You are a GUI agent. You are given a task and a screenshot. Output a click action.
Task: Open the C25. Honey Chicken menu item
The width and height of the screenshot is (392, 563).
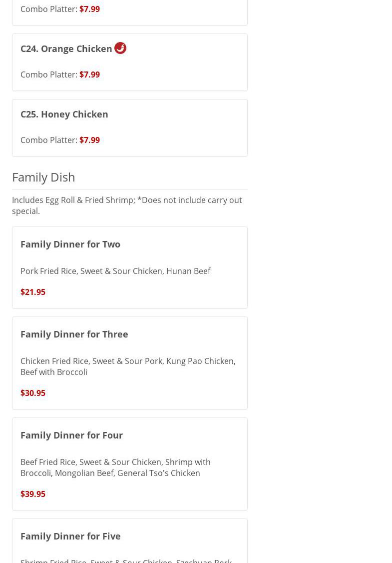click(64, 114)
